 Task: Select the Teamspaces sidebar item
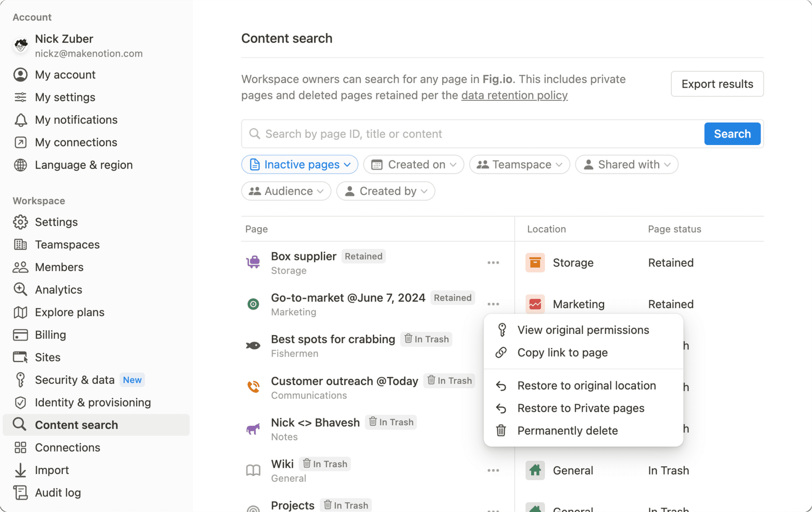coord(67,244)
